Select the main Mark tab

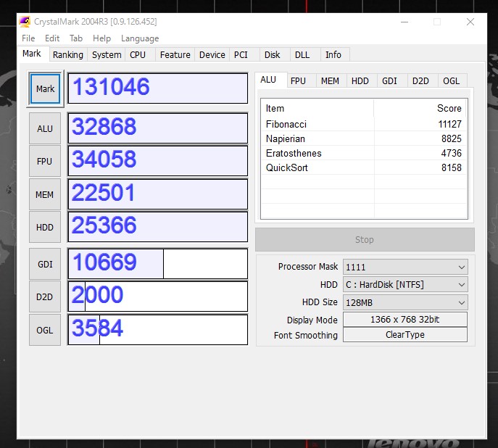32,54
